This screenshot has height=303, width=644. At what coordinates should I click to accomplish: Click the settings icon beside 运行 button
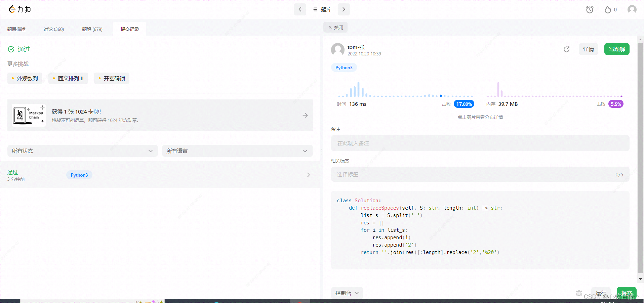(x=578, y=293)
